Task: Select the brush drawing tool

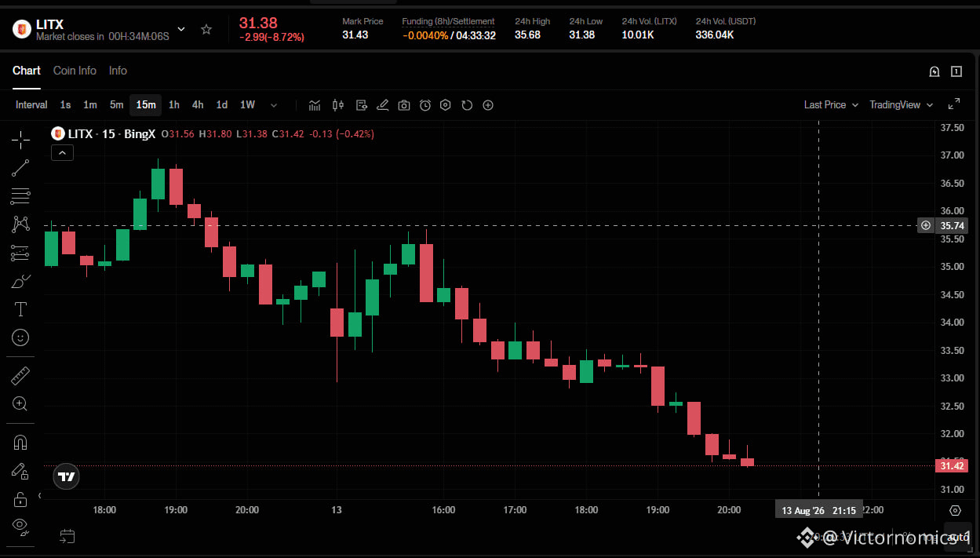Action: tap(20, 281)
